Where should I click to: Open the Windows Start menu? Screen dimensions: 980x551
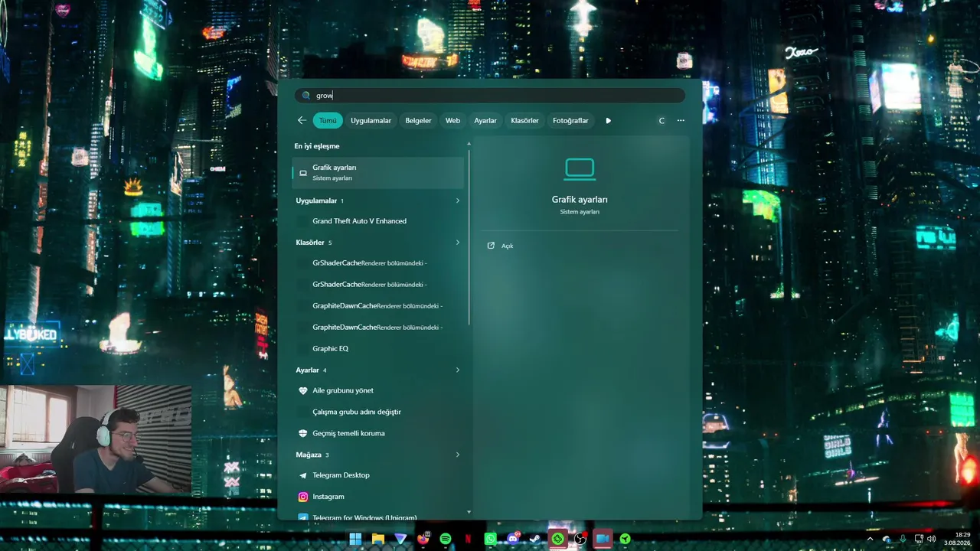(x=355, y=539)
